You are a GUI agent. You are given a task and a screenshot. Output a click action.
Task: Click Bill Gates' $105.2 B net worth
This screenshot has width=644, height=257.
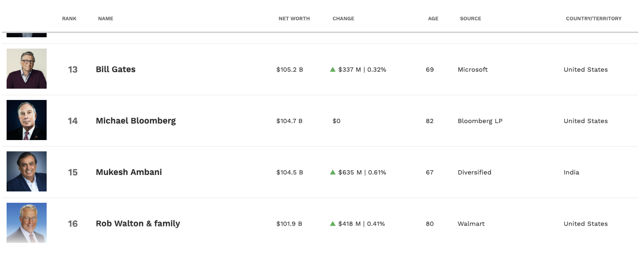click(x=289, y=69)
